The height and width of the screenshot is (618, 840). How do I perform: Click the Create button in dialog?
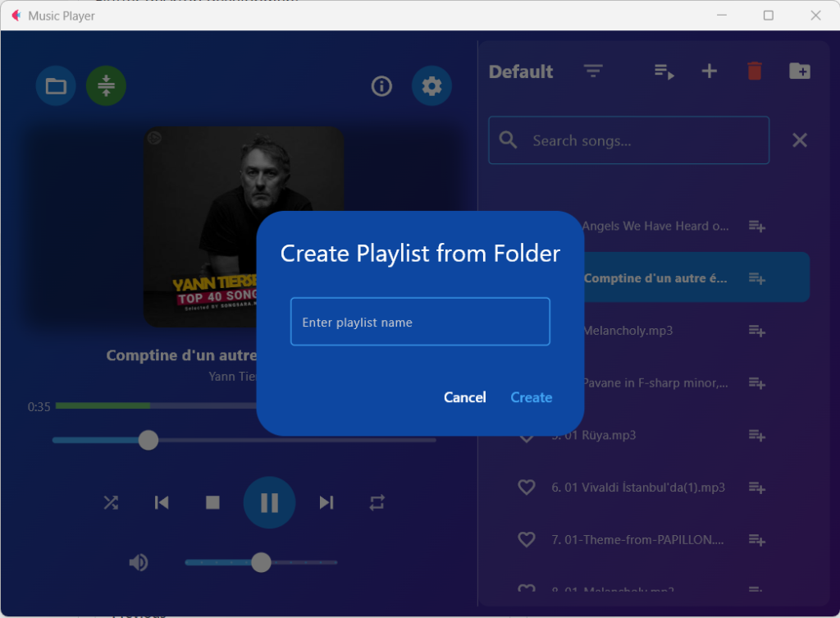531,397
